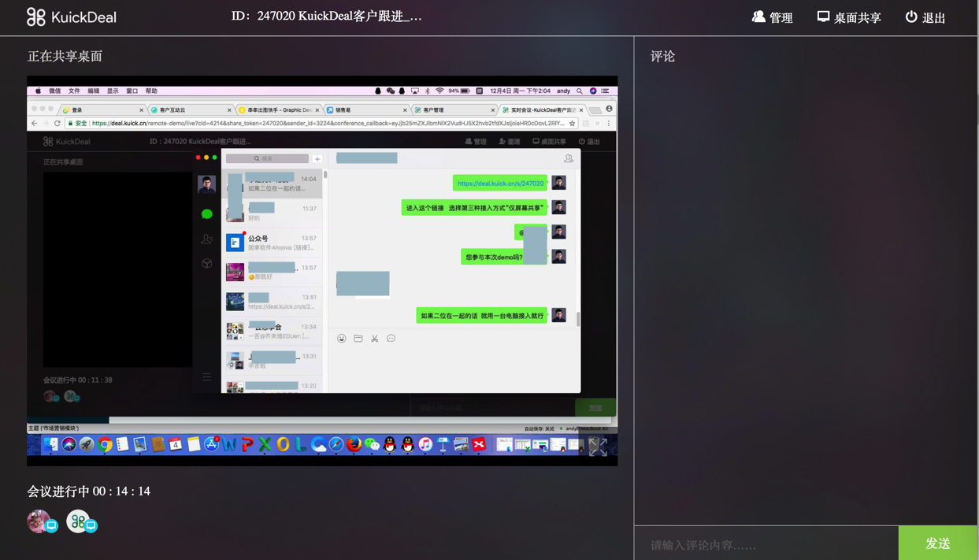Open Google Chrome from the shared screen dock
The height and width of the screenshot is (560, 979).
pos(105,445)
